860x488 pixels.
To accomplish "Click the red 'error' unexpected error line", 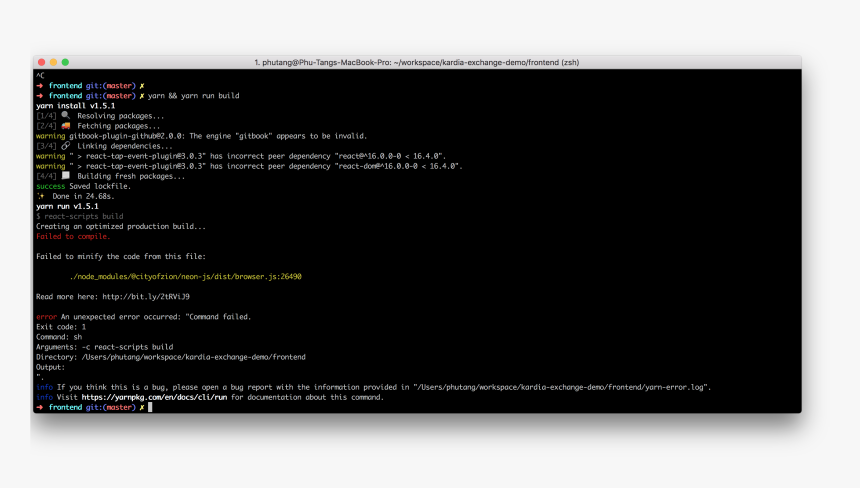I will pos(143,317).
